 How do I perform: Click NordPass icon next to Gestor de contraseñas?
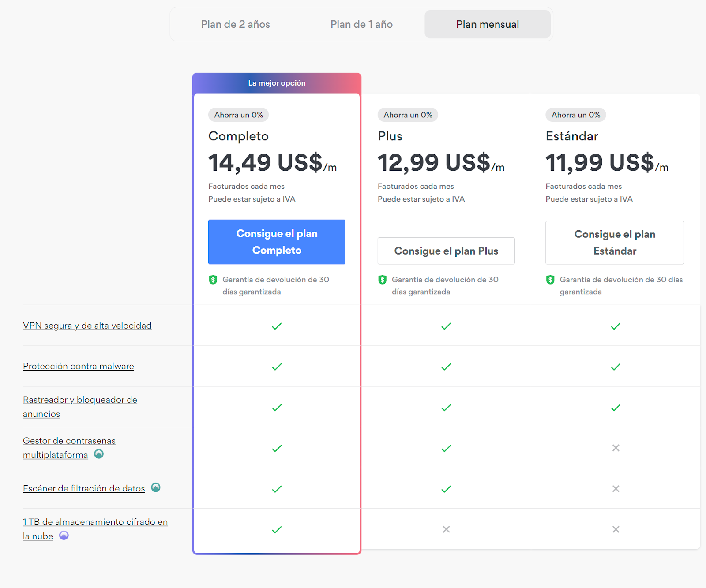point(99,454)
